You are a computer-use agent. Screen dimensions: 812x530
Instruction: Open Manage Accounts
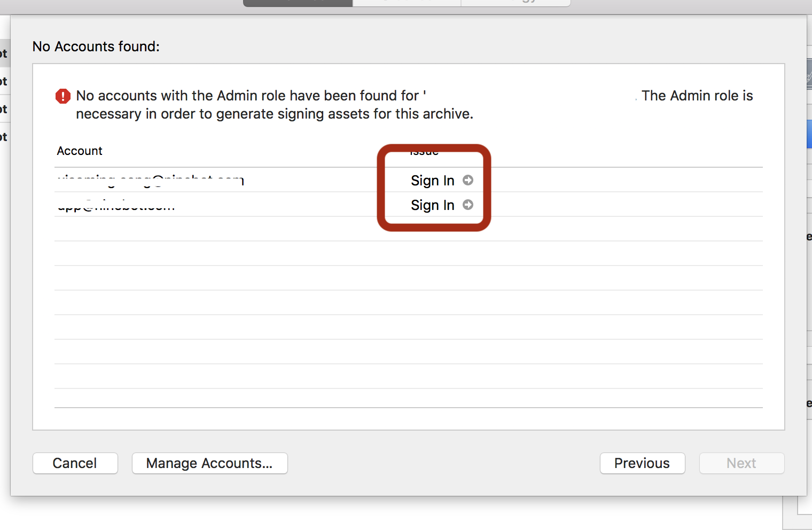click(209, 463)
